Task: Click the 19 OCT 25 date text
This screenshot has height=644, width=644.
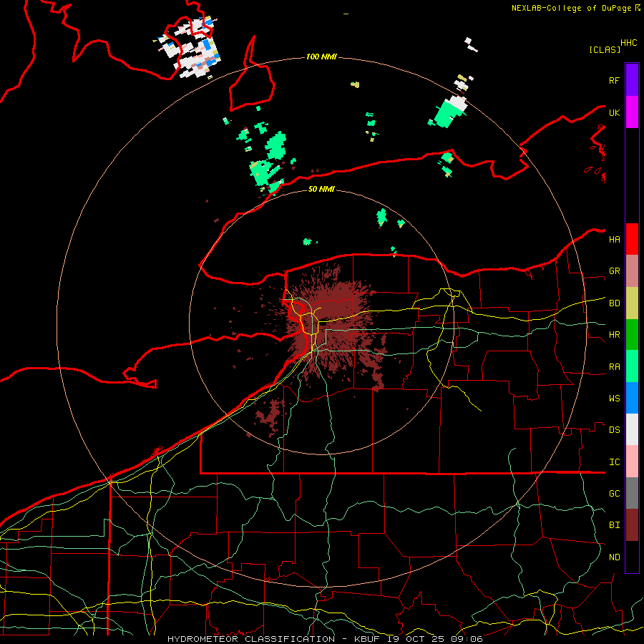Action: (x=415, y=639)
